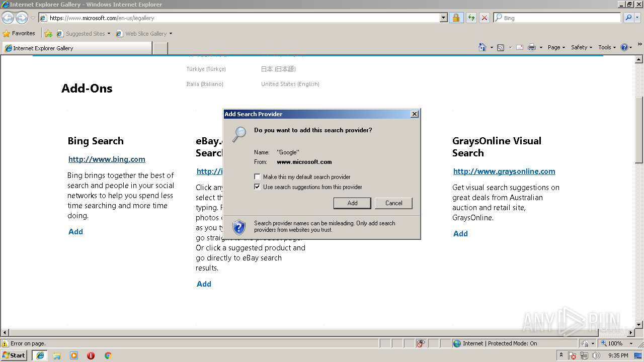Open Google Chrome taskbar icon
This screenshot has height=362, width=644.
pos(108,355)
